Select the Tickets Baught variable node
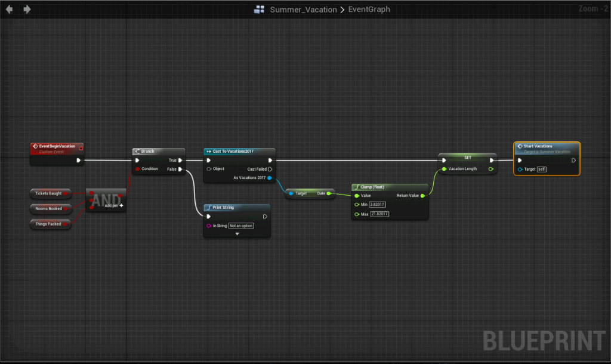Image resolution: width=611 pixels, height=364 pixels. [x=50, y=193]
